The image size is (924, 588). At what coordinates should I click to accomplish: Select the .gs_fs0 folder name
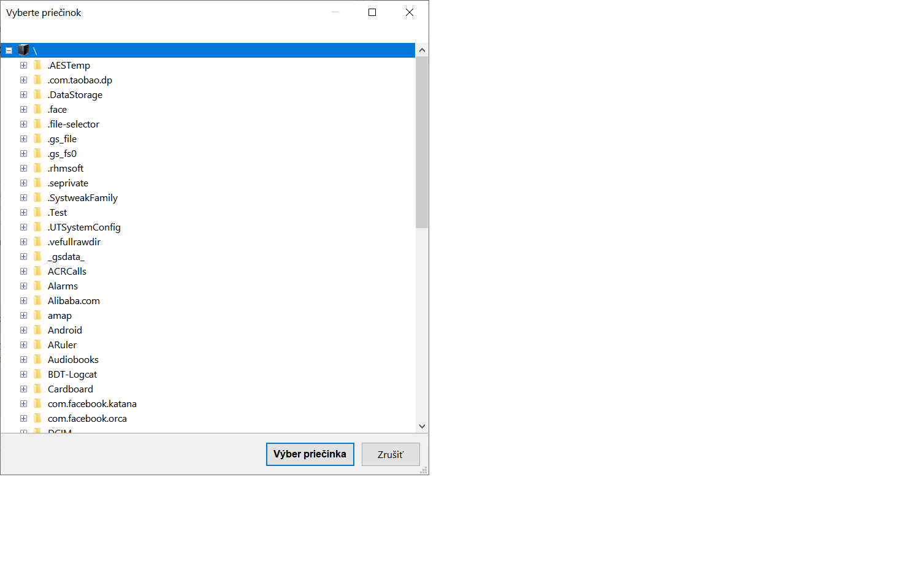click(x=62, y=153)
